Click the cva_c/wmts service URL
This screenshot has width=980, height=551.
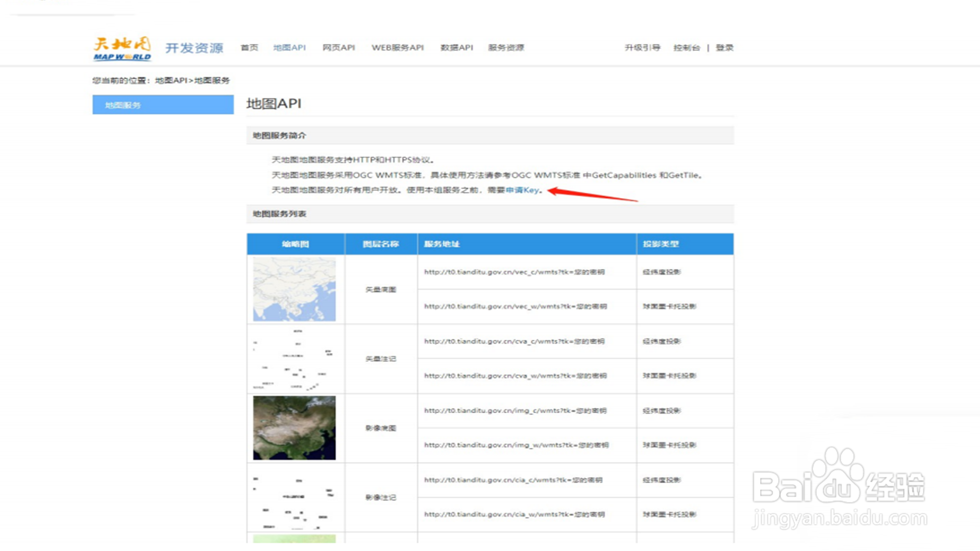514,341
